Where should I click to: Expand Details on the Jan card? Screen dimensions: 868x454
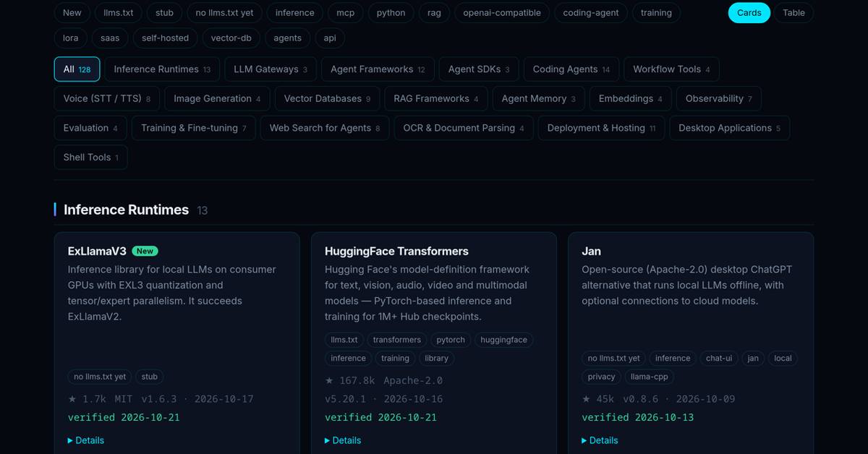click(x=600, y=440)
